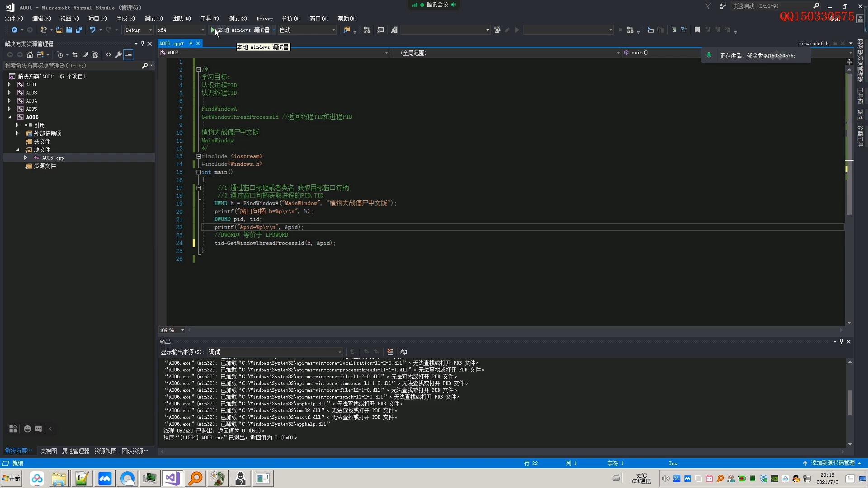Sync Solution Explorer with active document
Image resolution: width=868 pixels, height=488 pixels.
75,55
